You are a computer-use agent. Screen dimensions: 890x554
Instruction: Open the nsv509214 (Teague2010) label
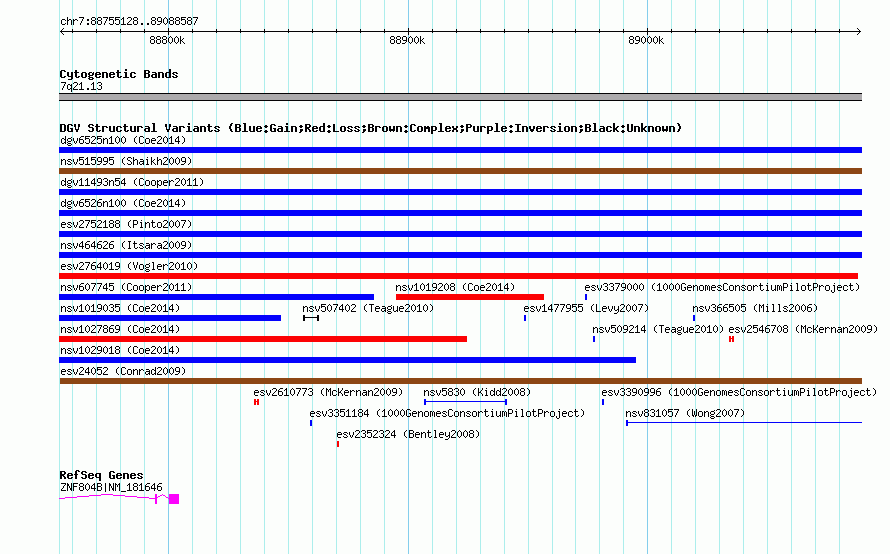tap(658, 329)
